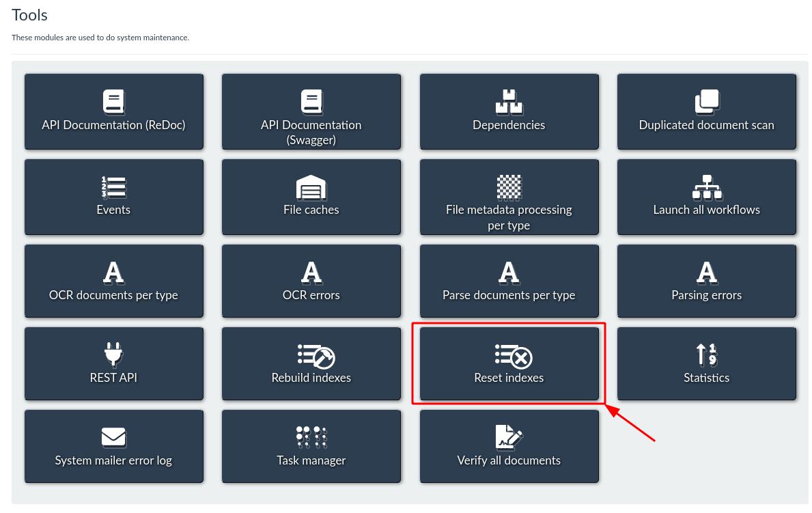Select the Duplicated document scan icon
This screenshot has width=812, height=513.
707,102
